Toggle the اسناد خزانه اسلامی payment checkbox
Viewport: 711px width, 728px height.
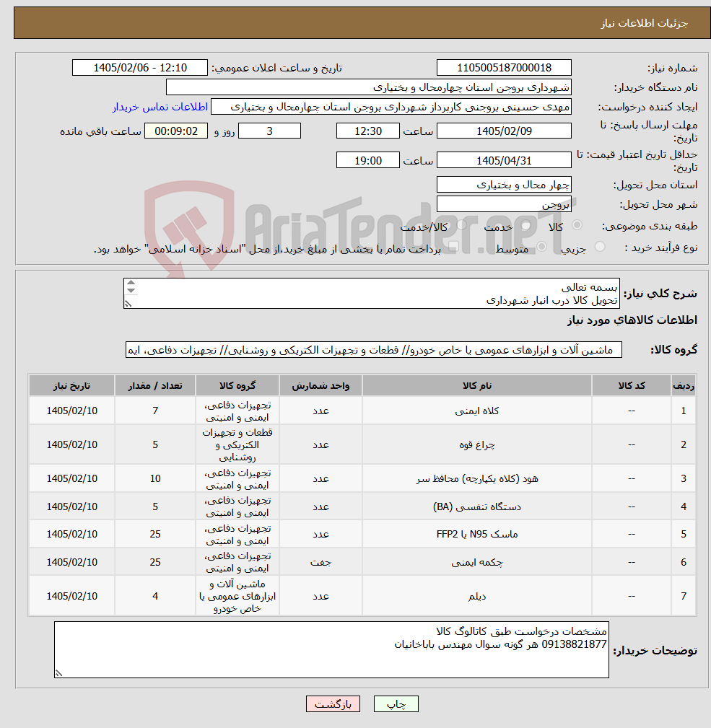(x=454, y=247)
